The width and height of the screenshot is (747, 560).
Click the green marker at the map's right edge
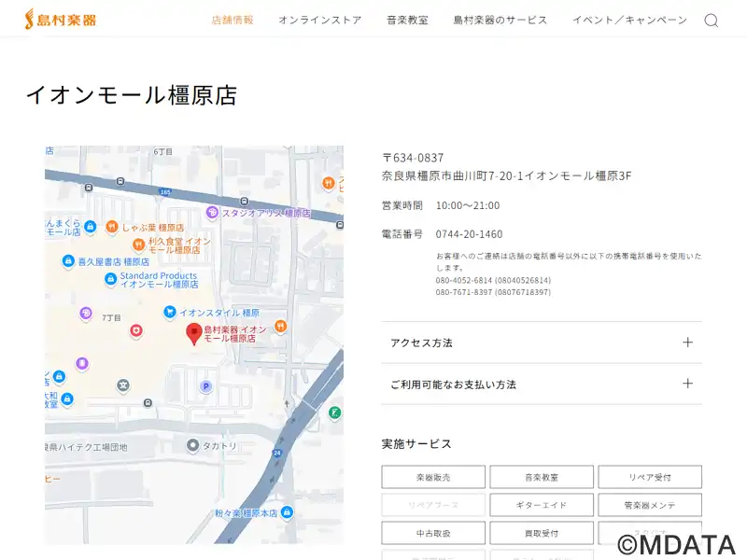tap(335, 413)
